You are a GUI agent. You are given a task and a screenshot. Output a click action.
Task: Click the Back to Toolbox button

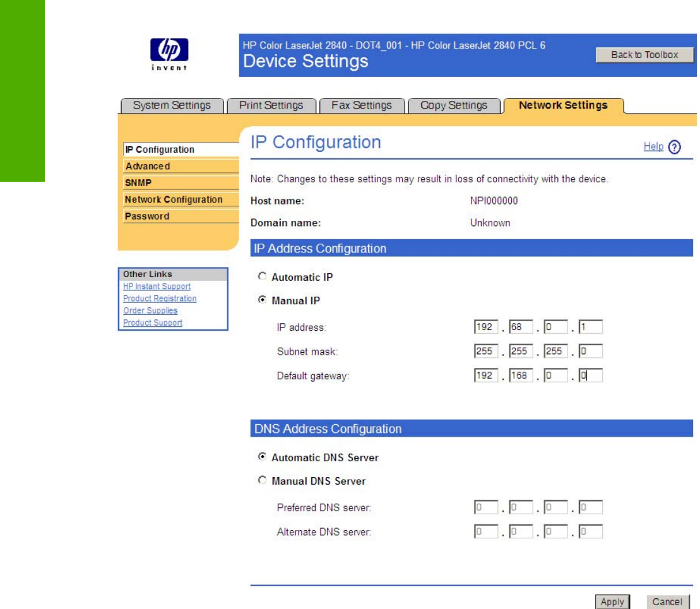[644, 55]
